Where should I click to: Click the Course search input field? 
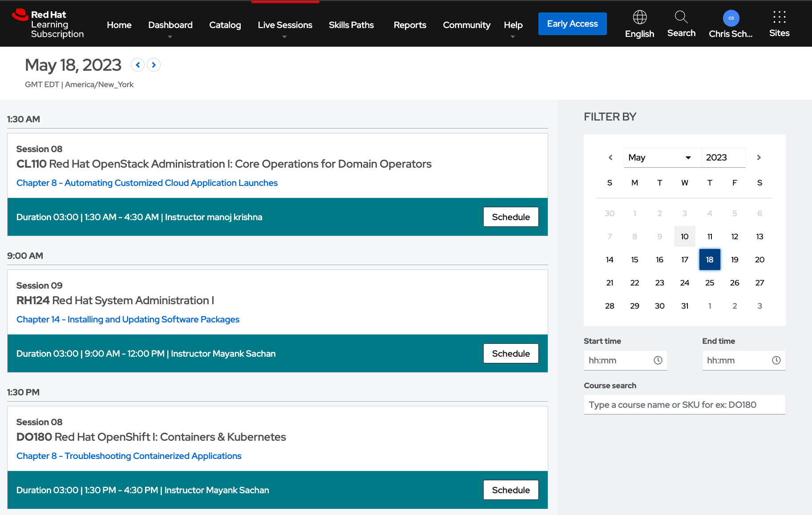click(x=684, y=405)
